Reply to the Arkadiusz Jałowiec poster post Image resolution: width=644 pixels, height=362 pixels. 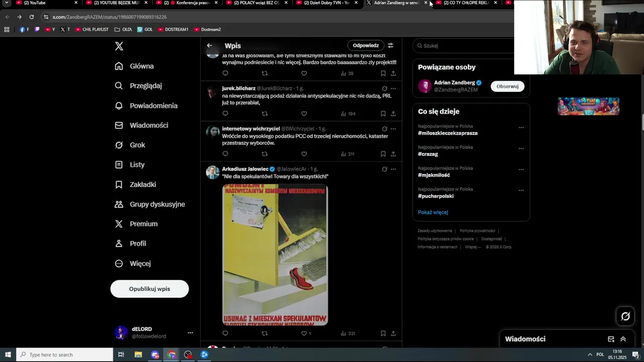pyautogui.click(x=225, y=333)
